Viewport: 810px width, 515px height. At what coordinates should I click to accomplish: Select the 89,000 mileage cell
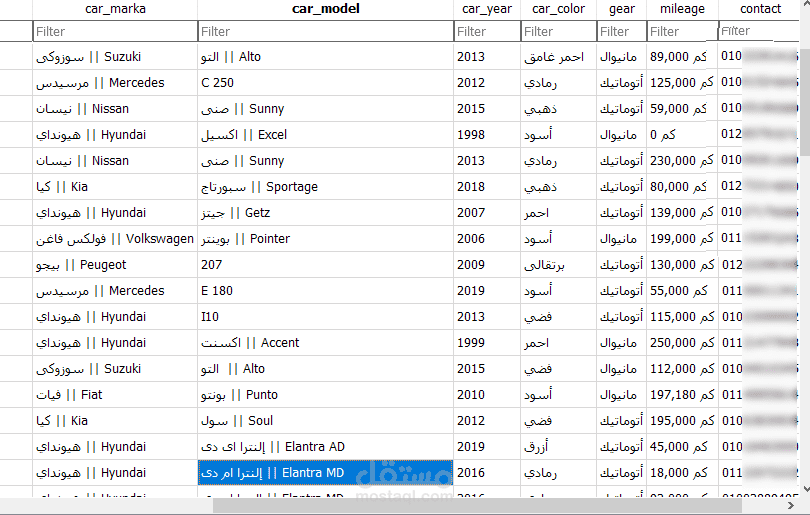682,57
